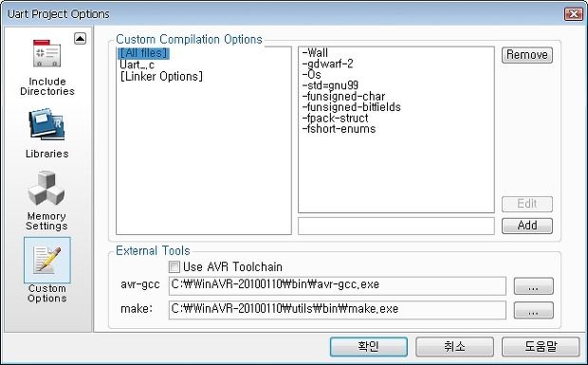
Task: Browse for avr-gcc executable
Action: coord(533,286)
